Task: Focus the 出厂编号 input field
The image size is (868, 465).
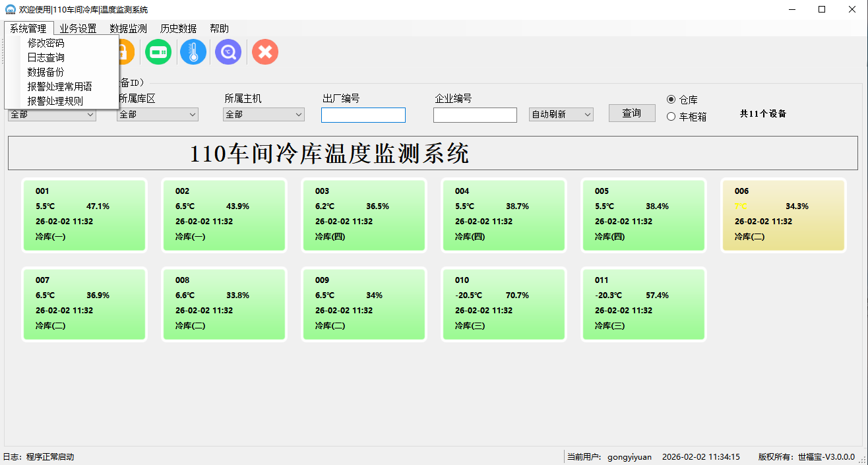Action: (x=363, y=115)
